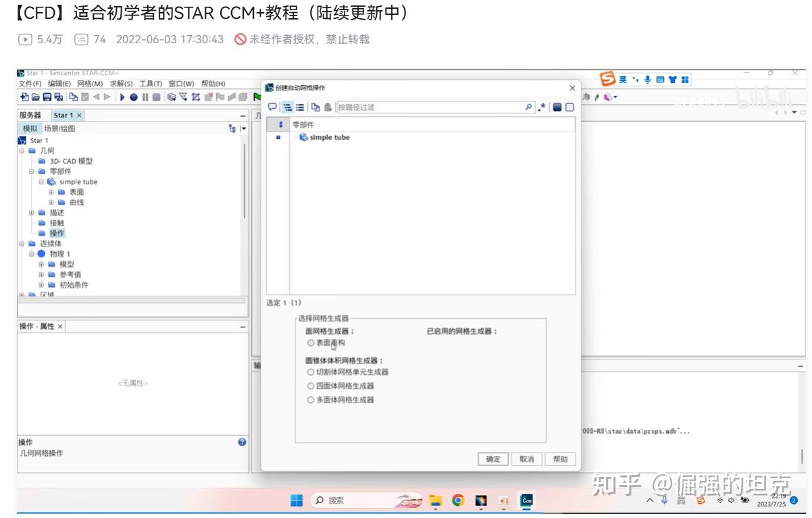Open Chrome from the taskbar
This screenshot has width=812, height=518.
point(458,500)
